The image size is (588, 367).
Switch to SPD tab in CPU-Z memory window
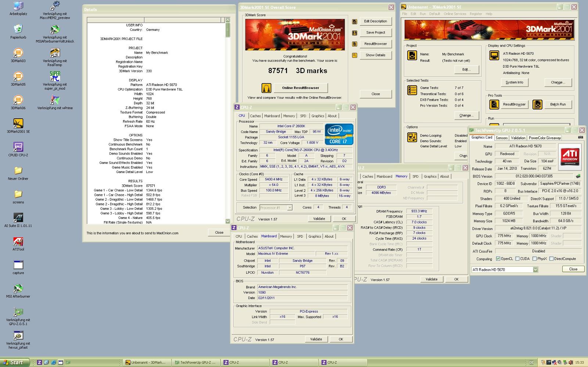[415, 176]
